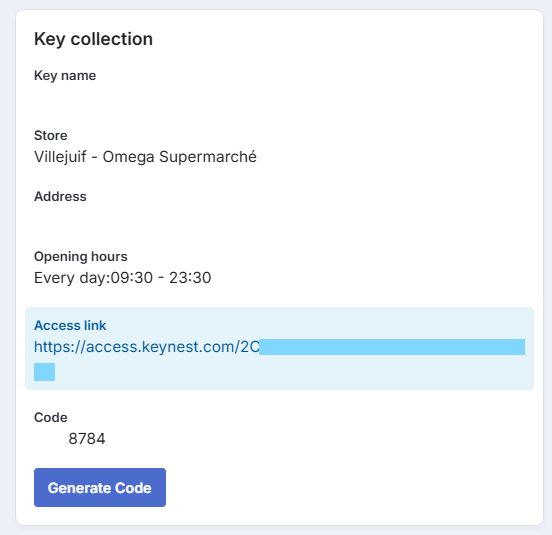Click the 23:30 closing time text
Screen dimensions: 552x535
point(190,278)
